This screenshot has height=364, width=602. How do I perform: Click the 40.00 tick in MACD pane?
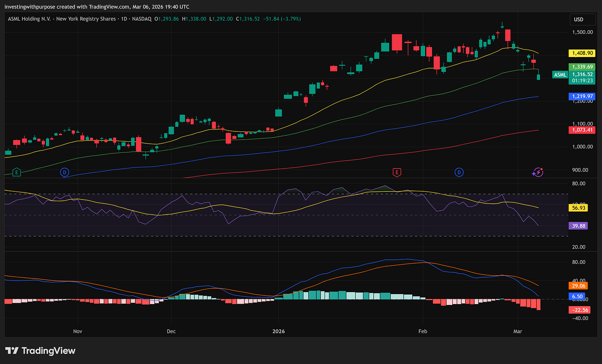(578, 281)
